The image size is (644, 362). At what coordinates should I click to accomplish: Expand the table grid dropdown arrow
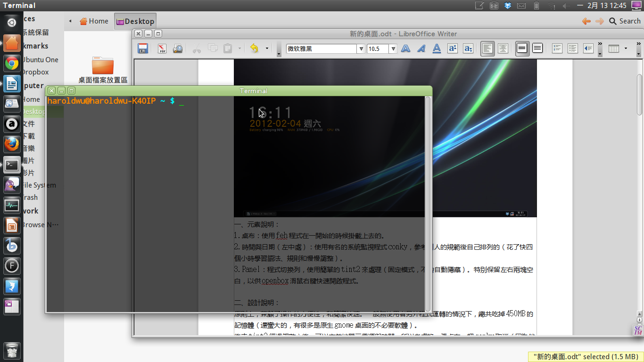click(x=626, y=49)
